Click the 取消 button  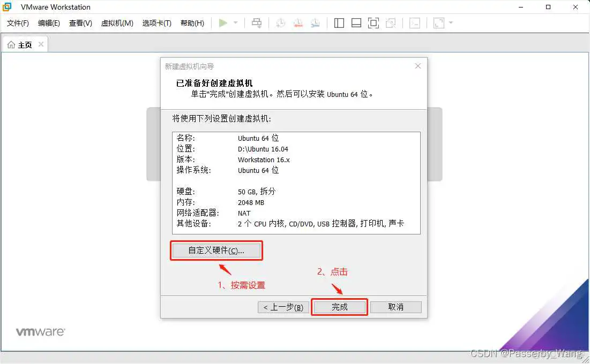click(x=395, y=307)
